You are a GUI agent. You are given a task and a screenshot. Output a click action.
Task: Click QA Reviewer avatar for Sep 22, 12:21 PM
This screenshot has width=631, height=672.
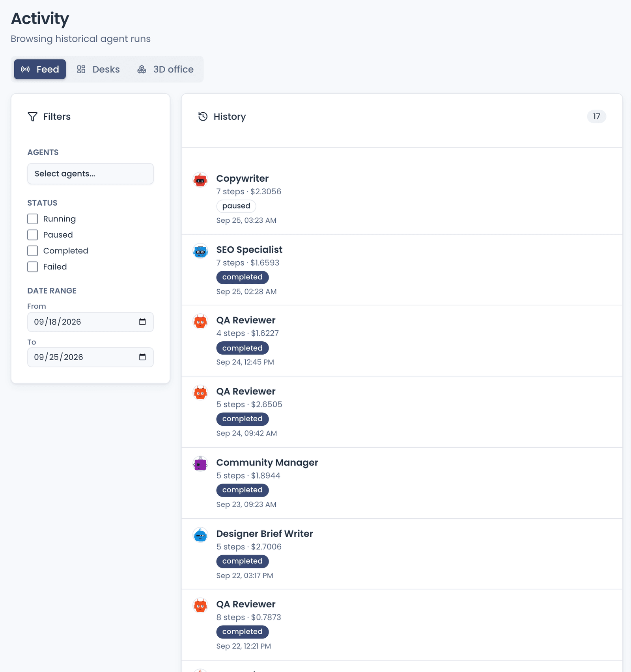point(200,605)
